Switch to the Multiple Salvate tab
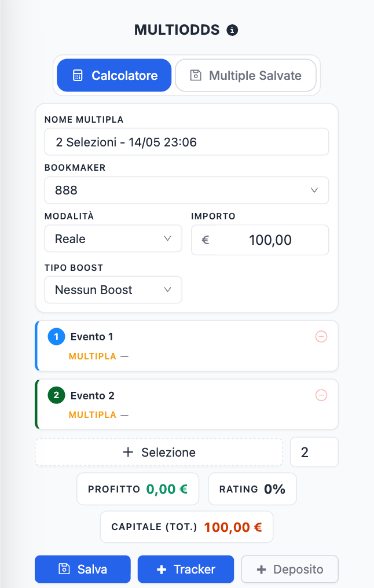 [245, 75]
